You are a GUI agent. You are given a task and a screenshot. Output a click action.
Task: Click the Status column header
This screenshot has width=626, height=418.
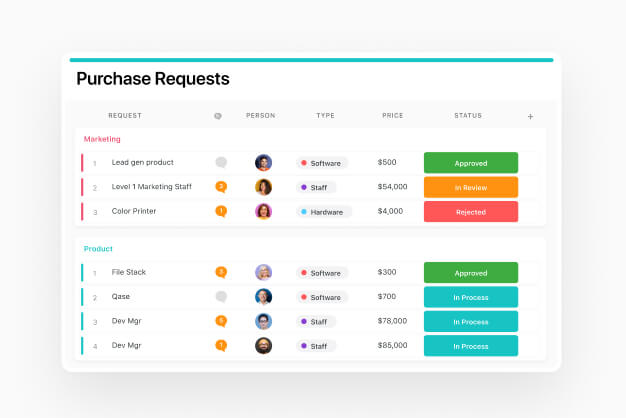click(x=467, y=116)
